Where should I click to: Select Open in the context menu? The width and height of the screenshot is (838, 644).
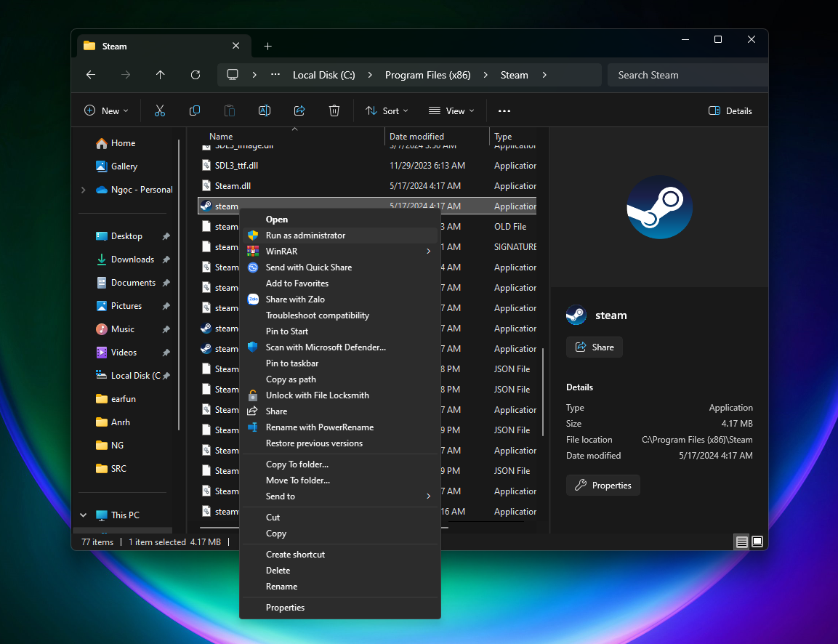[x=340, y=219]
